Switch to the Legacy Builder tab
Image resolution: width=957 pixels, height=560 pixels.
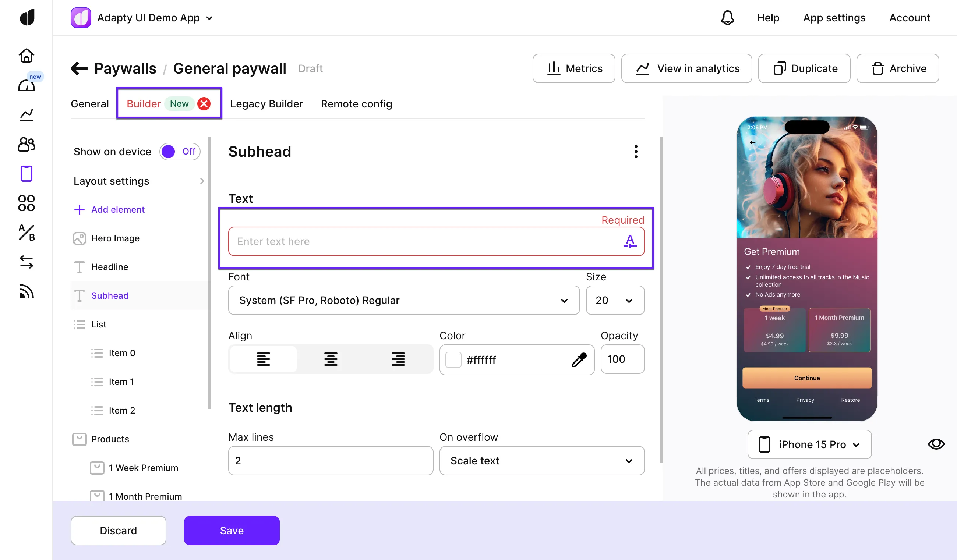[266, 104]
